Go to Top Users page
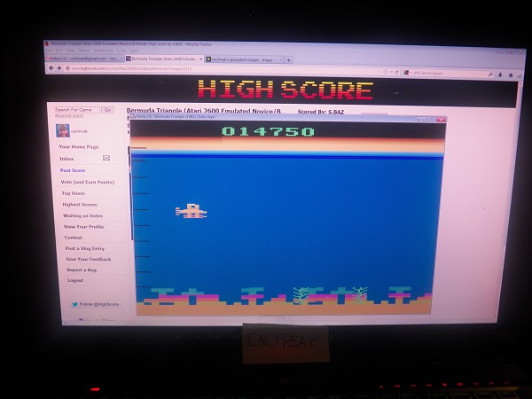532x399 pixels. (x=74, y=192)
